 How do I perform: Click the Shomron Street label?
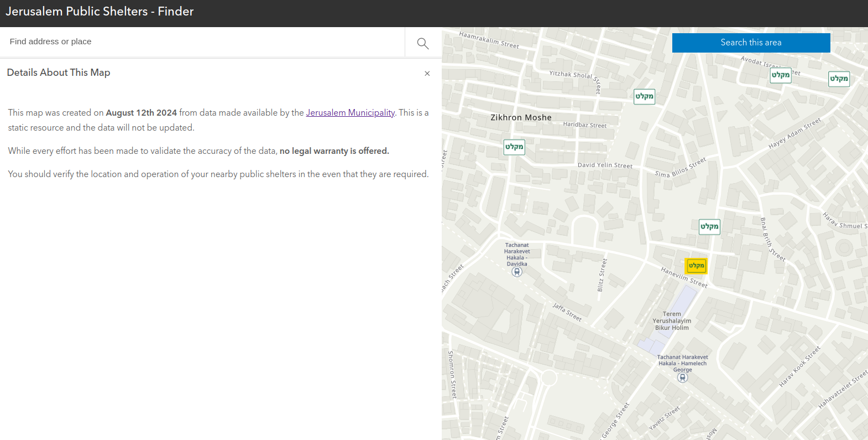coord(452,374)
